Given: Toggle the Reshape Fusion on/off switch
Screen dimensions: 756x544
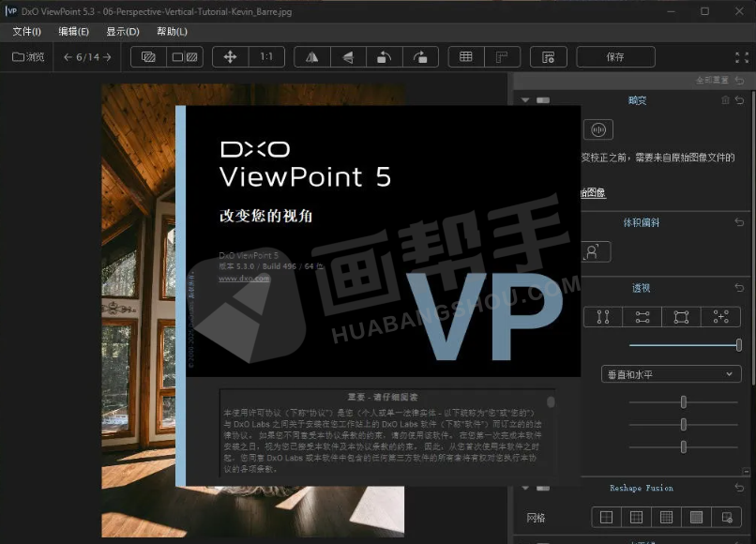Looking at the screenshot, I should [x=543, y=489].
